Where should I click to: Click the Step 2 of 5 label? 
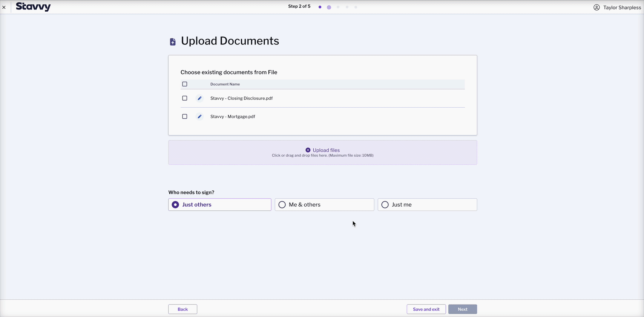(x=299, y=6)
